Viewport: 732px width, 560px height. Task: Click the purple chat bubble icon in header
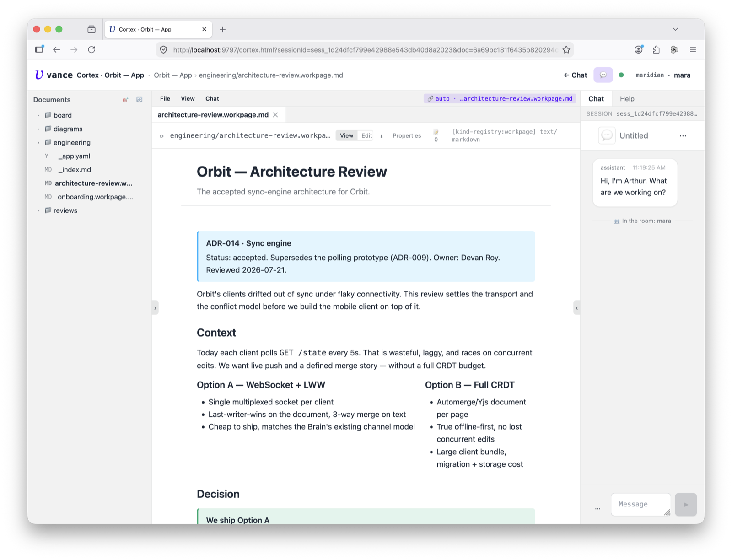[x=603, y=75]
